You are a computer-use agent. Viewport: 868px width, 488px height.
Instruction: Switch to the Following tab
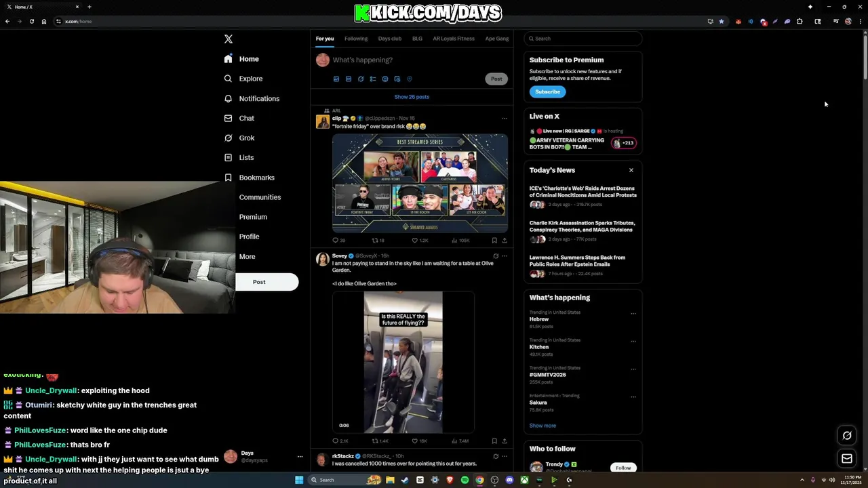click(356, 39)
